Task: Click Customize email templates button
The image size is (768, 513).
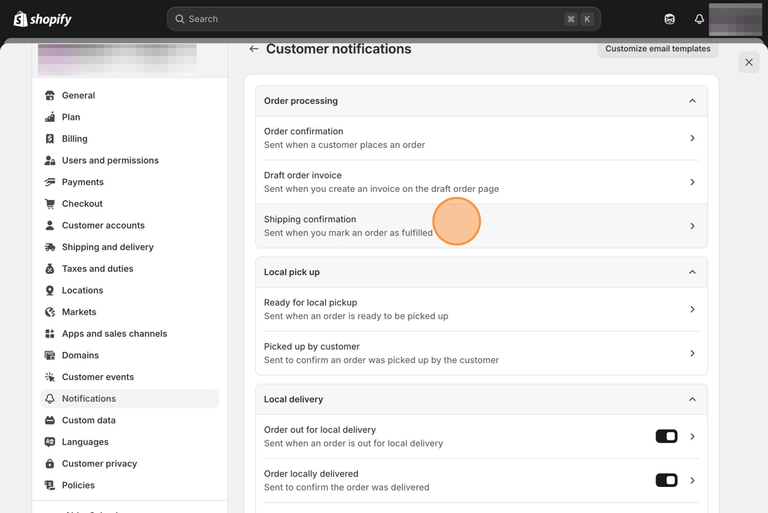Action: pos(657,49)
